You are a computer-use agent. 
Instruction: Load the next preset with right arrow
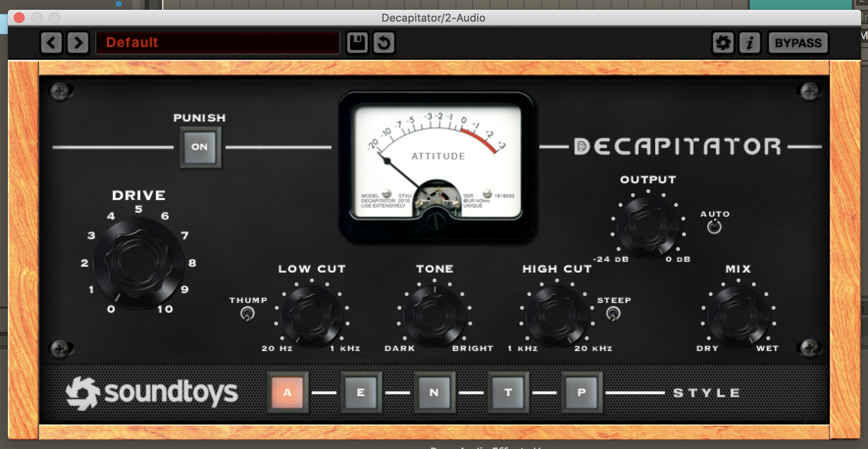click(x=78, y=43)
